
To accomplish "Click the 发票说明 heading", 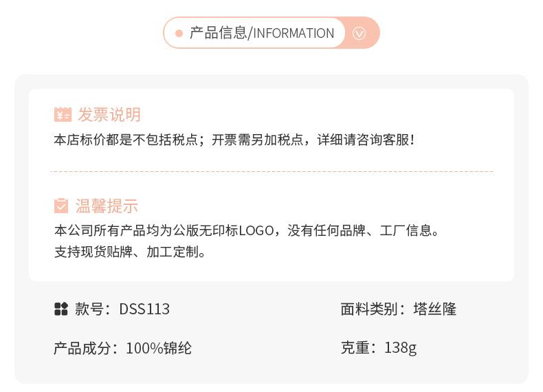I will pyautogui.click(x=109, y=114).
